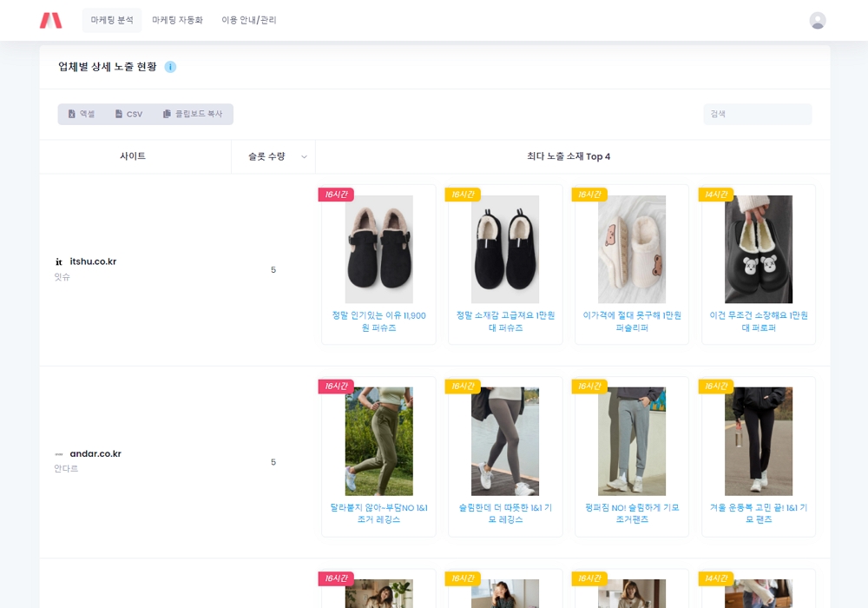This screenshot has width=868, height=608.
Task: Click the green jogger leggings thumbnail
Action: tap(378, 441)
